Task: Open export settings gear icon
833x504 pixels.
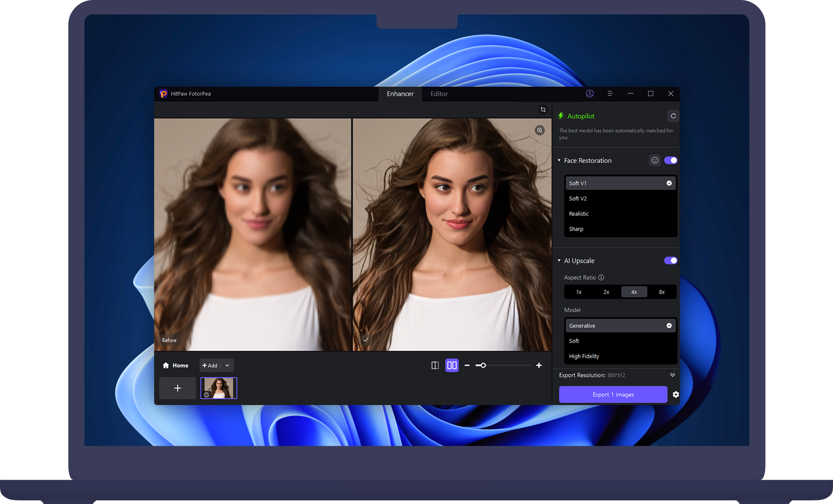Action: coord(676,394)
